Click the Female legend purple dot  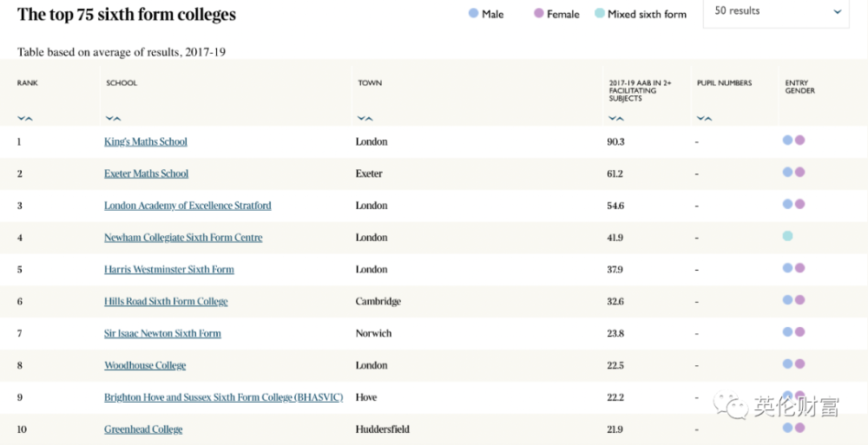click(x=539, y=13)
